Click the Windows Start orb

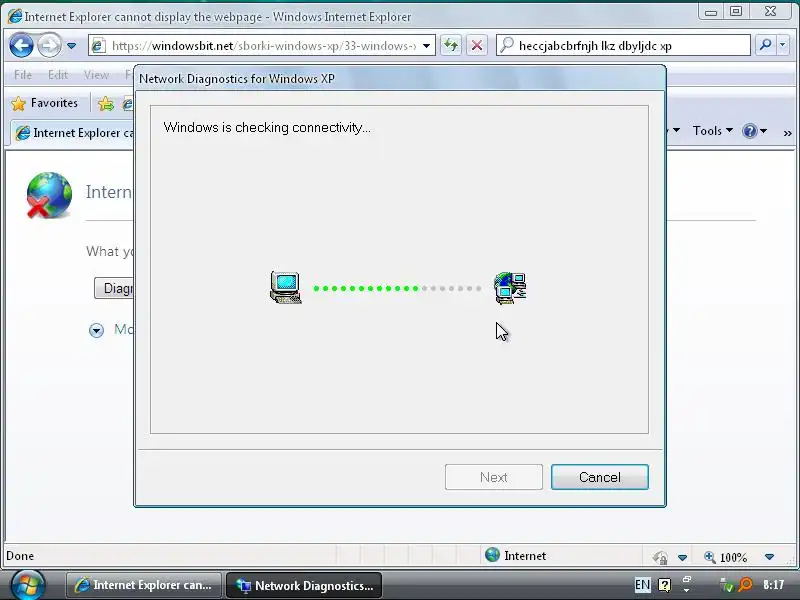[28, 585]
